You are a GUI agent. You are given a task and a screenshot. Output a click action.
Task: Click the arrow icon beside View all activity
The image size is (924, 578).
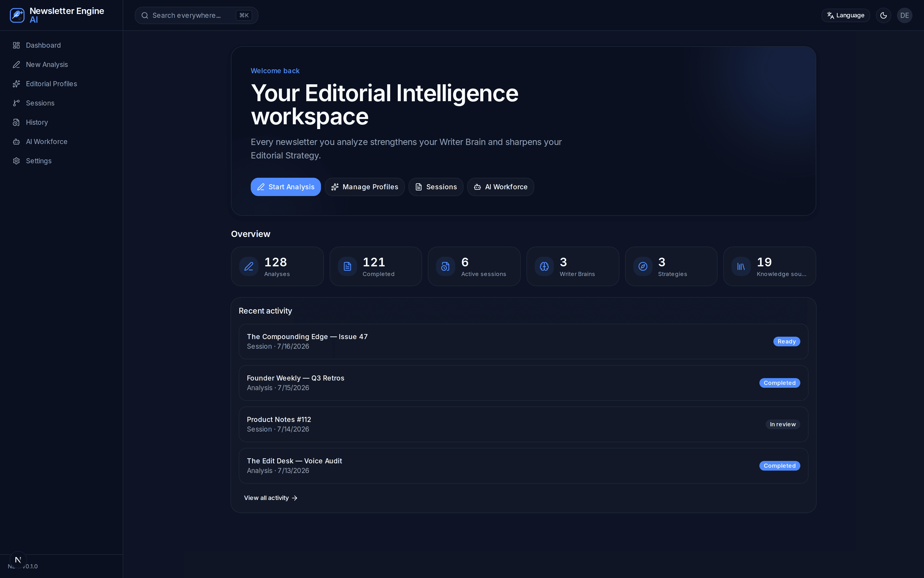point(294,498)
